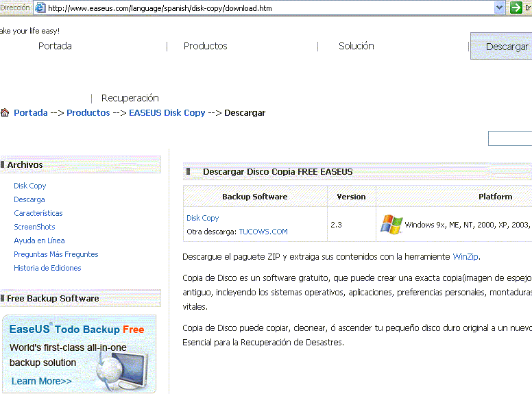Image resolution: width=532 pixels, height=394 pixels.
Task: Open the Solución navigation menu item
Action: [x=356, y=46]
